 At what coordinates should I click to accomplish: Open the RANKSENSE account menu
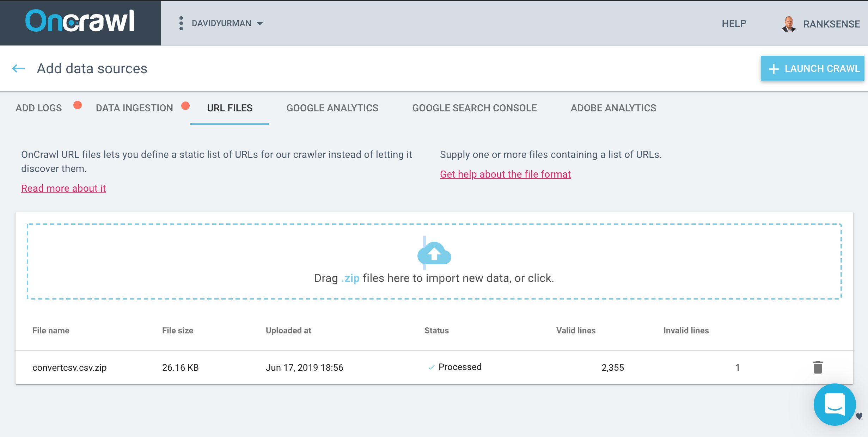[x=831, y=24]
